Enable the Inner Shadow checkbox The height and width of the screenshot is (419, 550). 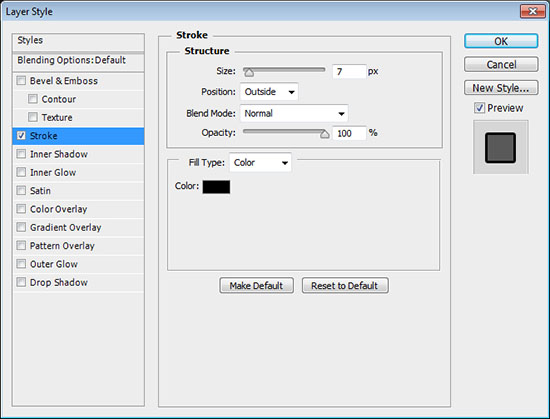21,154
